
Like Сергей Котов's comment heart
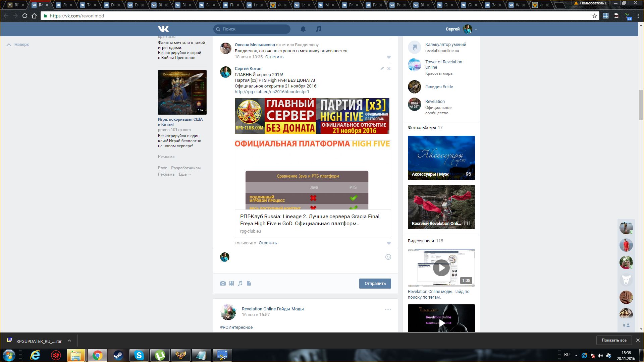(x=389, y=243)
